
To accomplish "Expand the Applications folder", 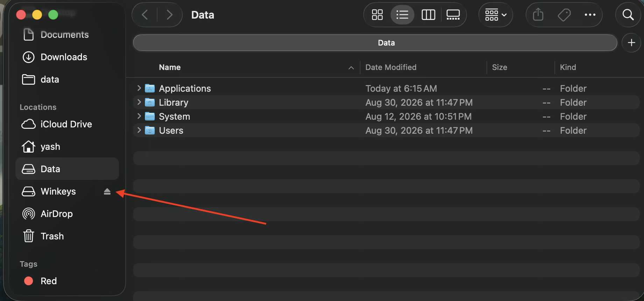I will point(139,88).
